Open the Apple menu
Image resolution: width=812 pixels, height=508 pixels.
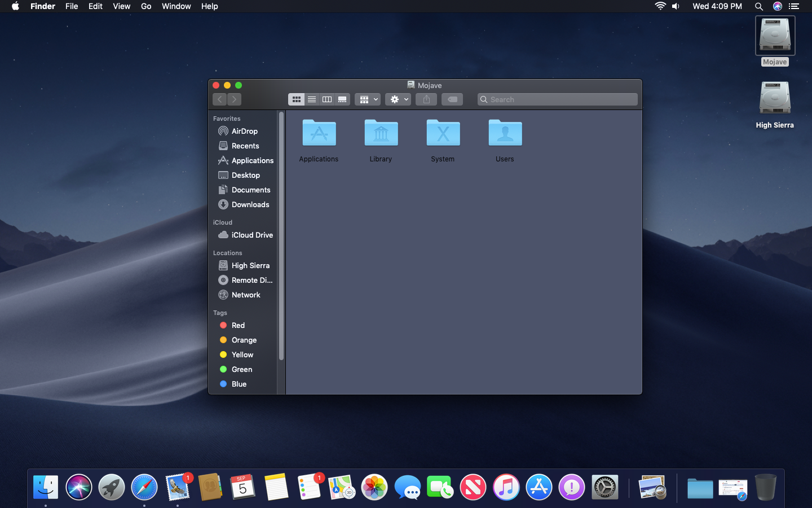(15, 6)
